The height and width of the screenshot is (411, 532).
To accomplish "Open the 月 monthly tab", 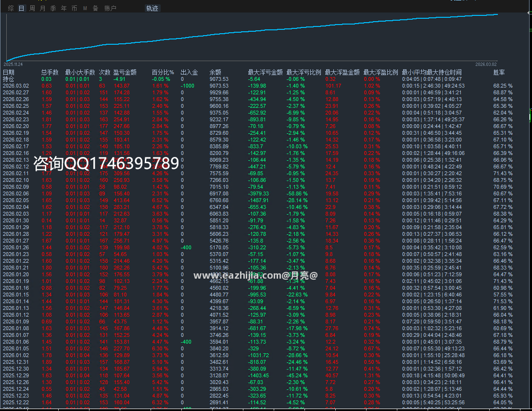I will [x=42, y=8].
